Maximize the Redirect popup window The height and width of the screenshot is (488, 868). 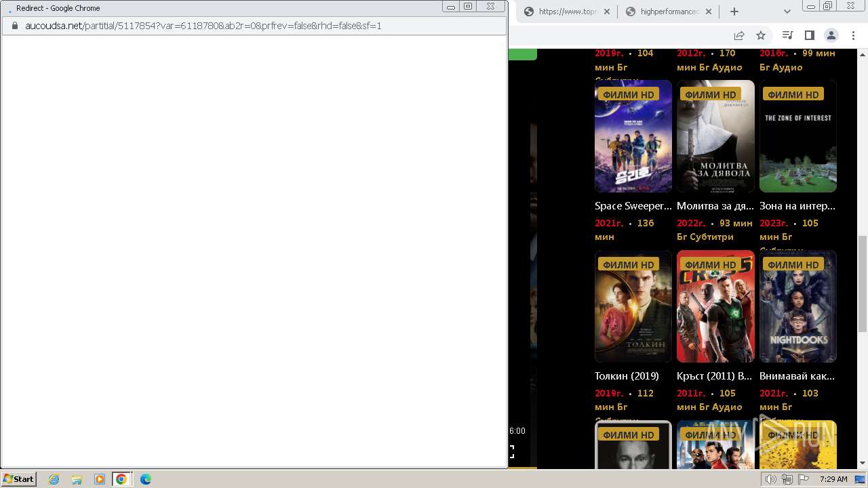[468, 7]
